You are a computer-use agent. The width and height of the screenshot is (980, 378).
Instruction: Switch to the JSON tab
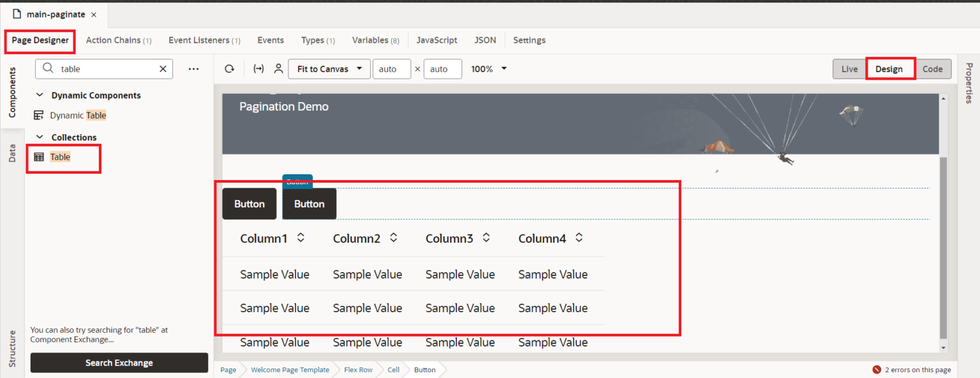point(485,40)
